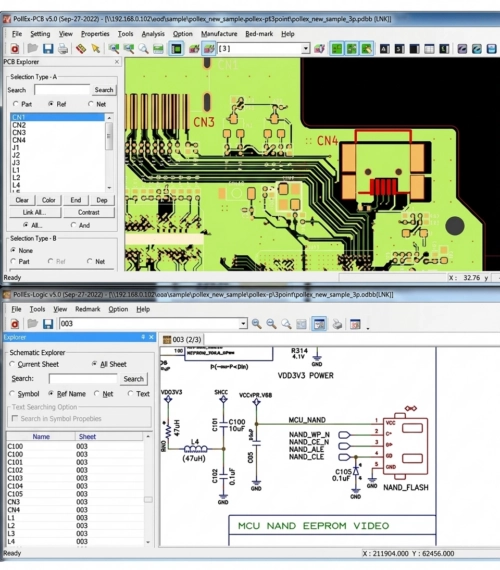Screen dimensions: 500x570
Task: Select the measure ruler tool in PCB toolbar
Action: [x=81, y=48]
